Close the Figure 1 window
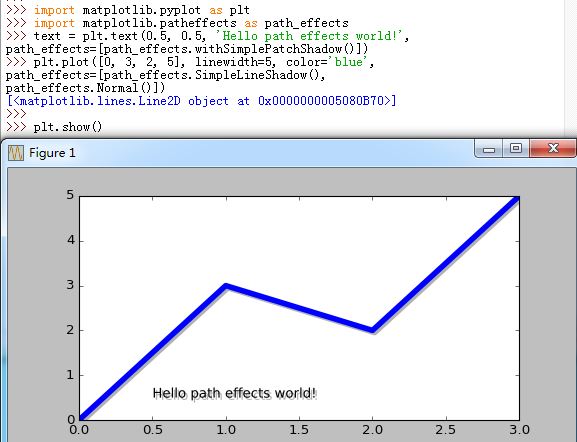The width and height of the screenshot is (577, 442). [x=552, y=148]
